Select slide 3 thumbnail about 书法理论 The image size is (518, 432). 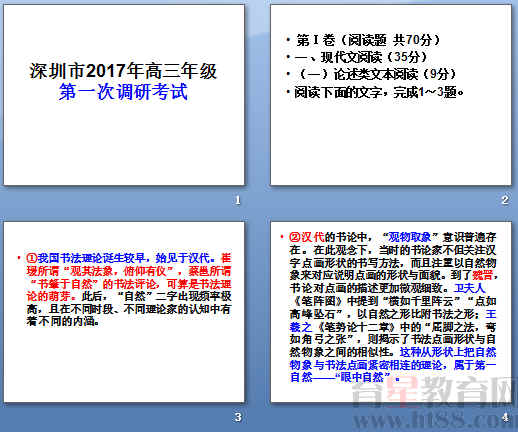tap(124, 312)
